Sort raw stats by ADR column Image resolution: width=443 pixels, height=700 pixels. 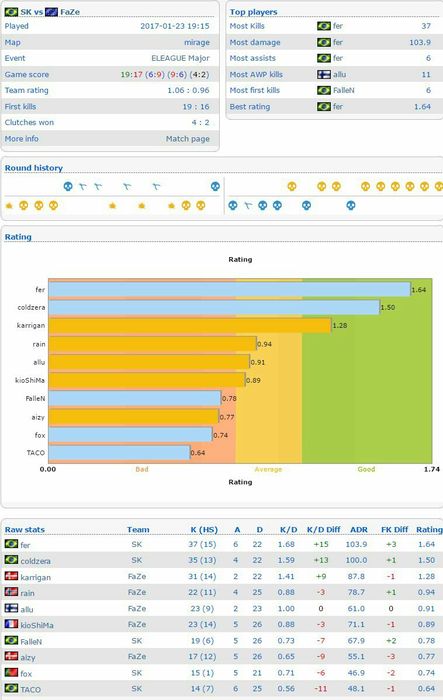pos(359,529)
